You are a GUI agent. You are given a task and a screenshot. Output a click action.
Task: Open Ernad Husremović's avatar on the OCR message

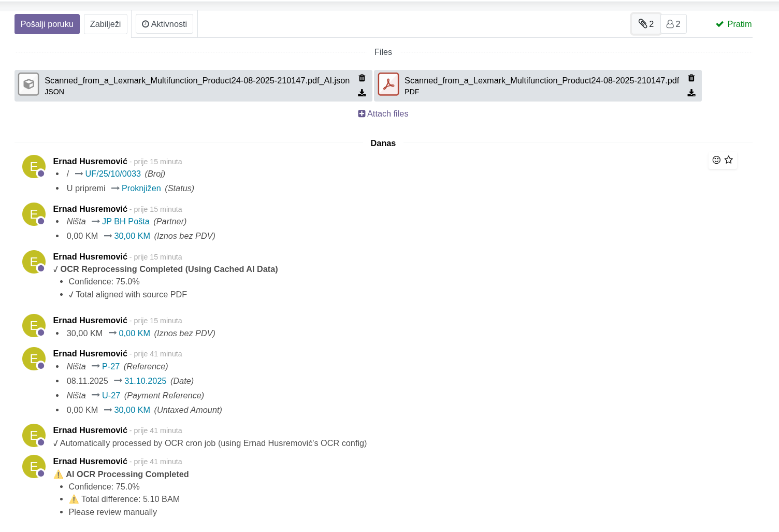point(34,262)
